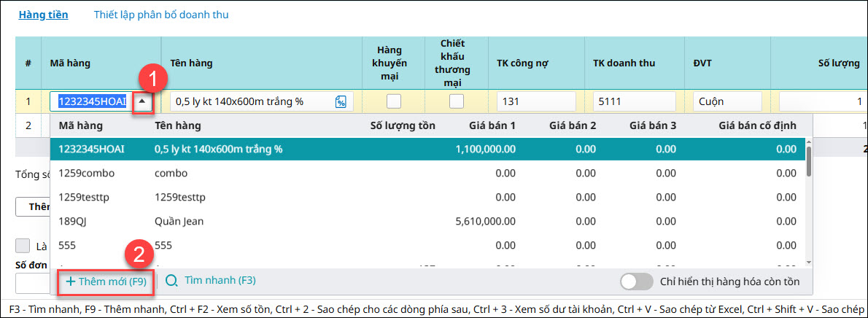Click the dropdown list scrollbar thumb
The image size is (868, 318).
pos(808,162)
